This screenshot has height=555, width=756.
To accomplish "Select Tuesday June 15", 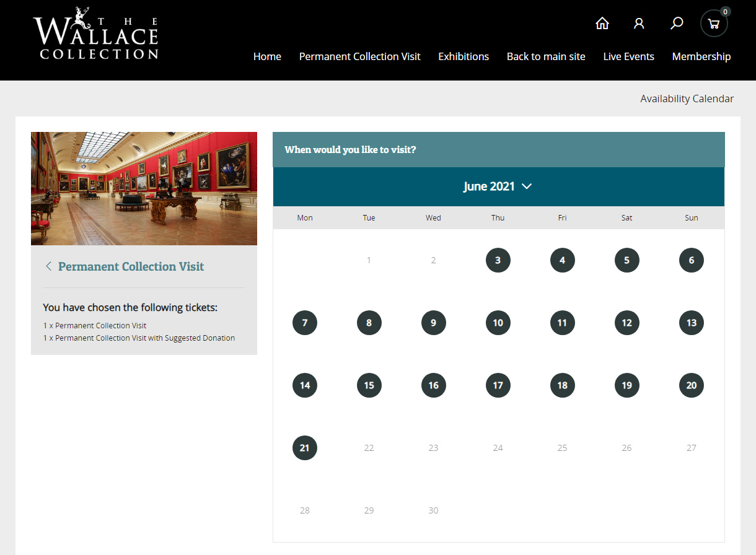I will click(x=369, y=385).
